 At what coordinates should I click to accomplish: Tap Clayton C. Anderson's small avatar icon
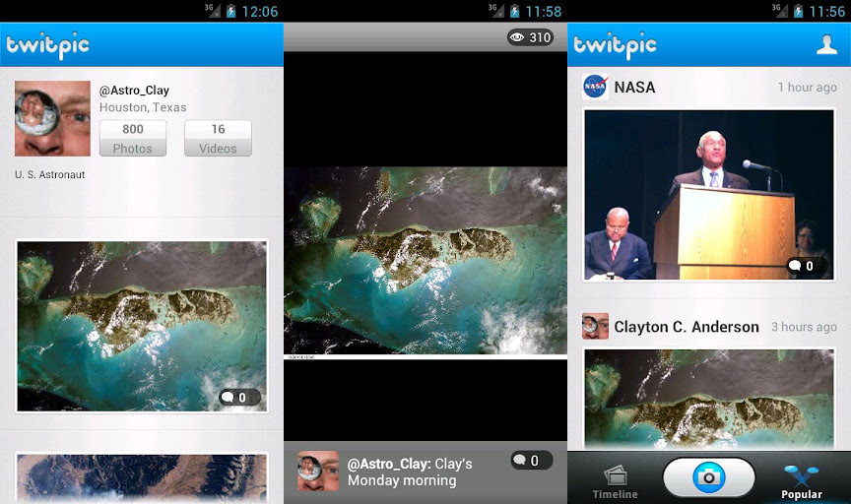[x=595, y=327]
